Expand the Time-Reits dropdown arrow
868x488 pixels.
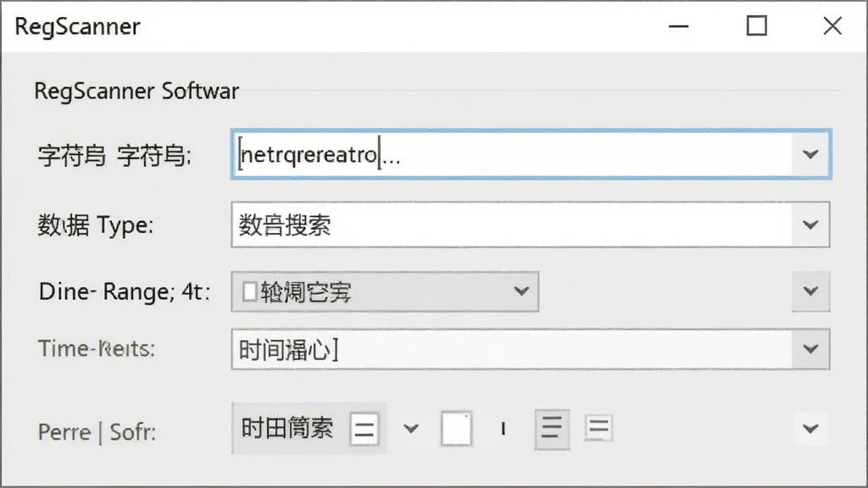pyautogui.click(x=810, y=349)
